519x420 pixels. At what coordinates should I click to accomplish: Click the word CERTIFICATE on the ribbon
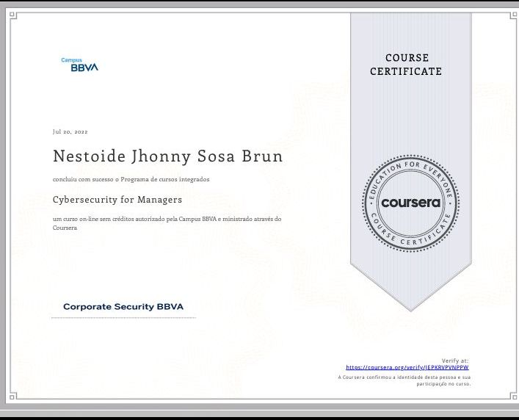pyautogui.click(x=406, y=72)
